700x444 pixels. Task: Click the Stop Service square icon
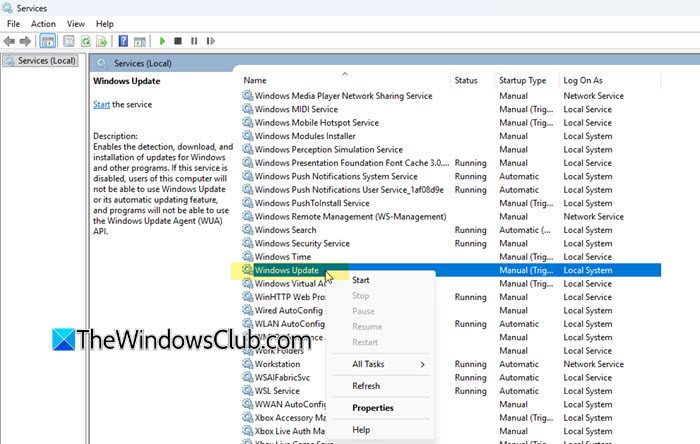(178, 41)
